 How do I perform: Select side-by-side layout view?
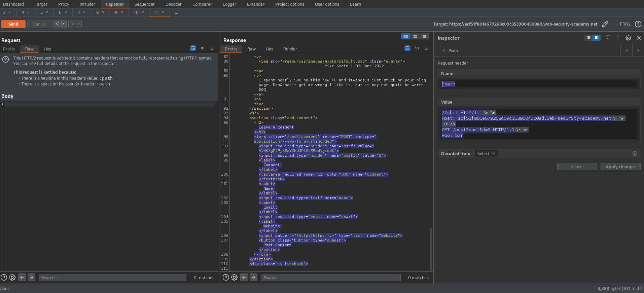406,36
